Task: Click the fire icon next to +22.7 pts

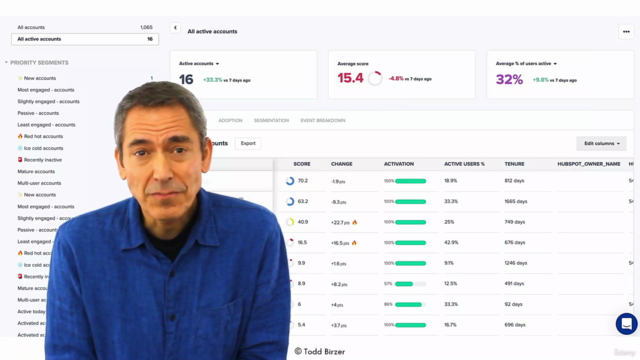Action: pyautogui.click(x=354, y=222)
